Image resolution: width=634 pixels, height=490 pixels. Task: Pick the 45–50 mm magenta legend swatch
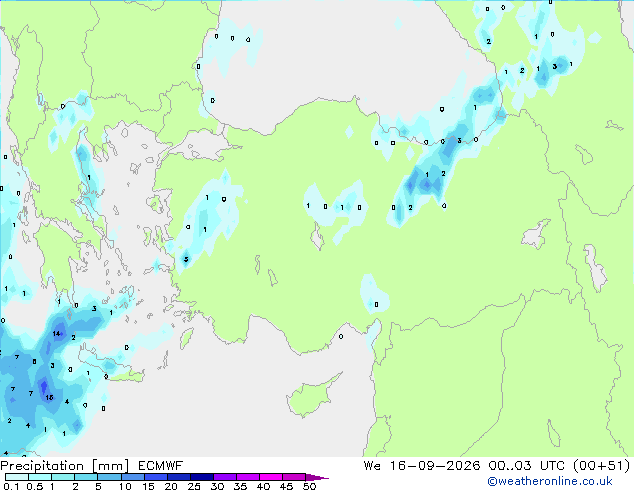click(x=294, y=477)
